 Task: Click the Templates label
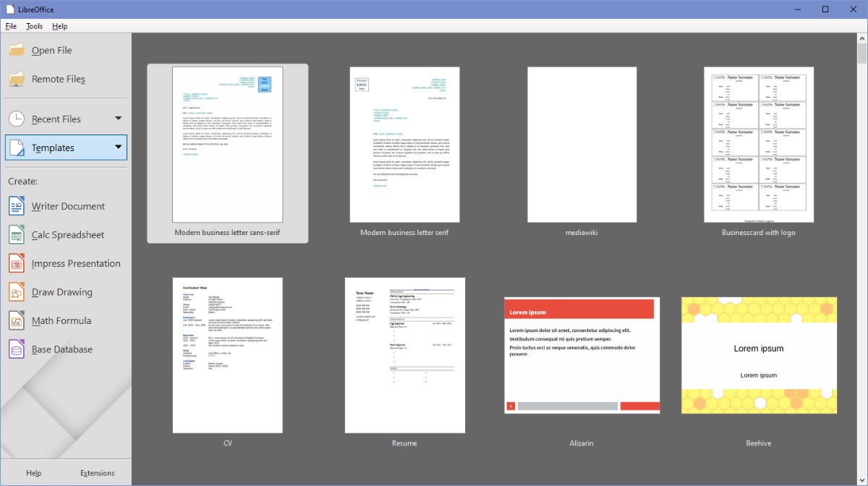point(53,148)
